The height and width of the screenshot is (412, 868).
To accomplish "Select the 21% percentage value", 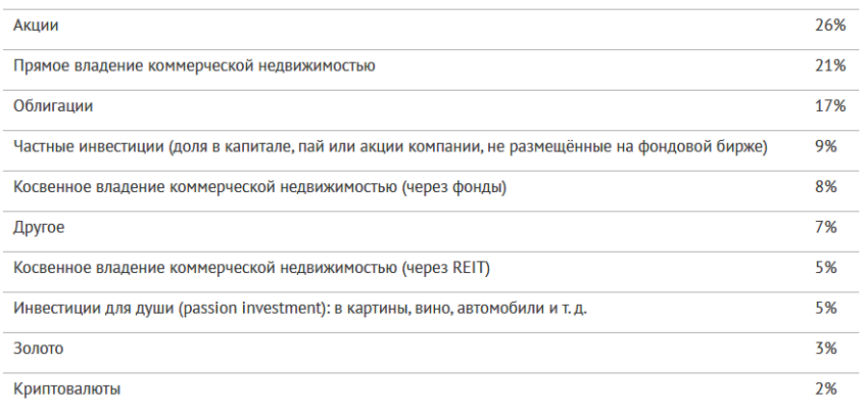I will click(x=829, y=66).
